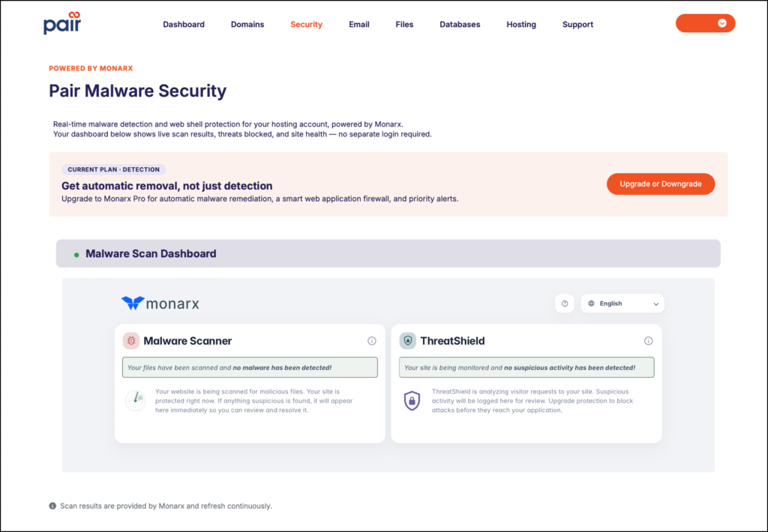Screen dimensions: 768x532
Task: Click the info icon beside scan results note
Action: [52, 506]
